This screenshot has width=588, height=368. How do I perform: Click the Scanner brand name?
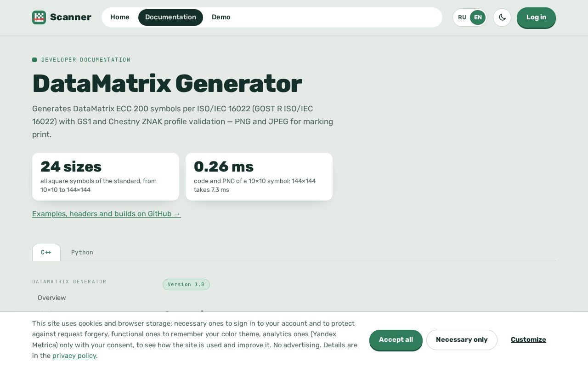pos(71,17)
